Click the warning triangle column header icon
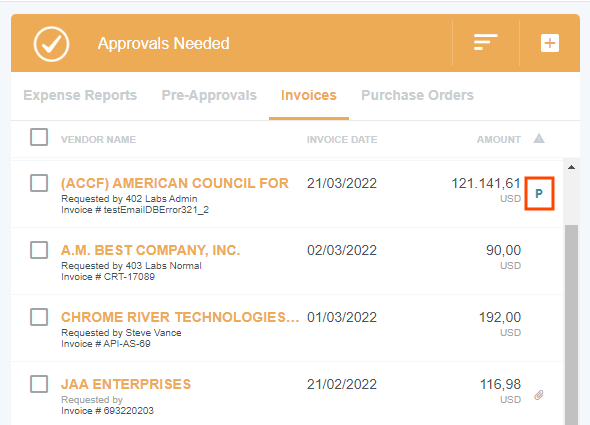Image resolution: width=590 pixels, height=425 pixels. (x=539, y=139)
